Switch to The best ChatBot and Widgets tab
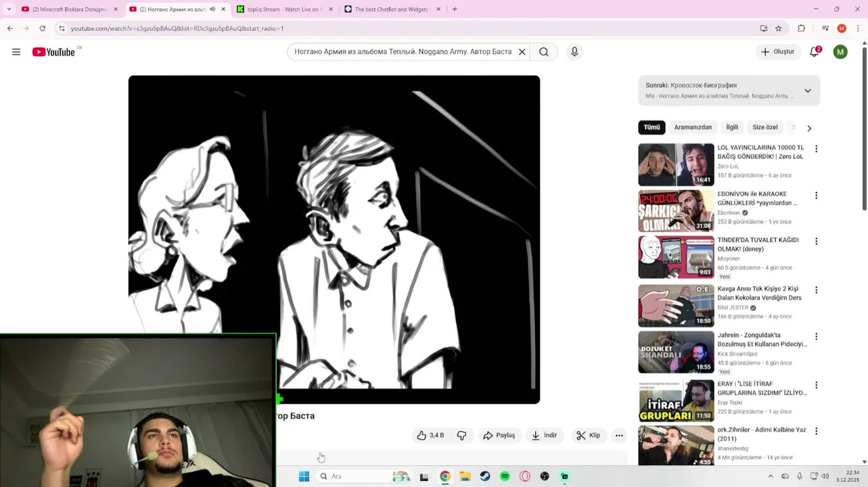Screen dimensions: 868x487 tap(392, 9)
